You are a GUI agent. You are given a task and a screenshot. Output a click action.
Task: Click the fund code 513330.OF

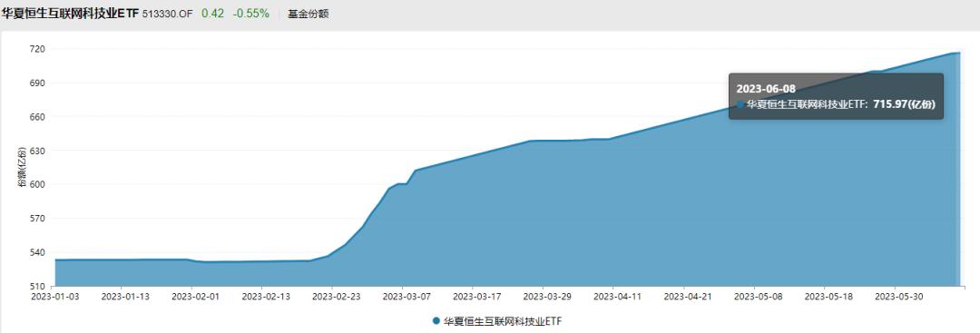pyautogui.click(x=168, y=14)
